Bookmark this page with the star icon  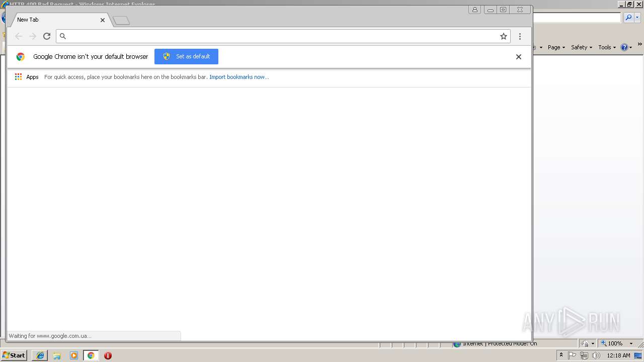click(503, 36)
